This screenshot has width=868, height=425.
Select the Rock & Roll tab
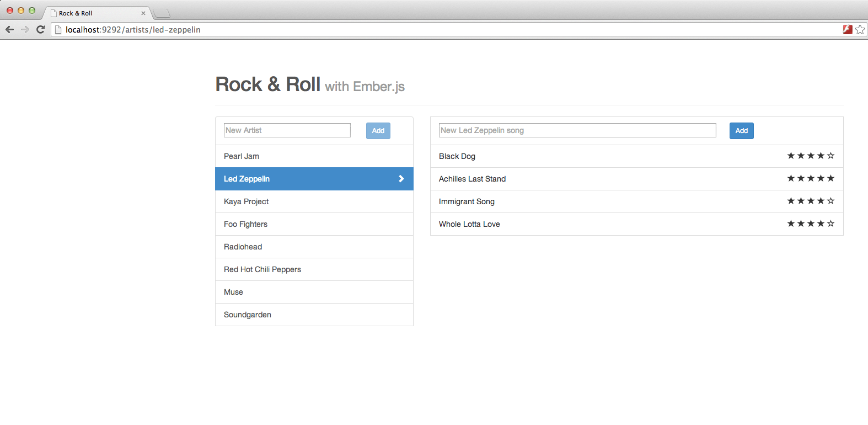pos(97,13)
